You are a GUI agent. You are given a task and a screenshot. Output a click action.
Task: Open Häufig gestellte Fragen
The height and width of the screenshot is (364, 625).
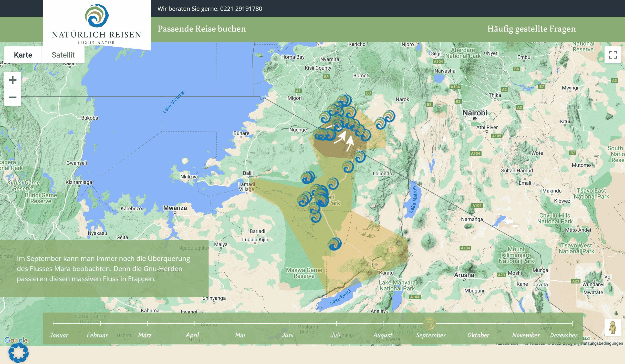coord(531,29)
